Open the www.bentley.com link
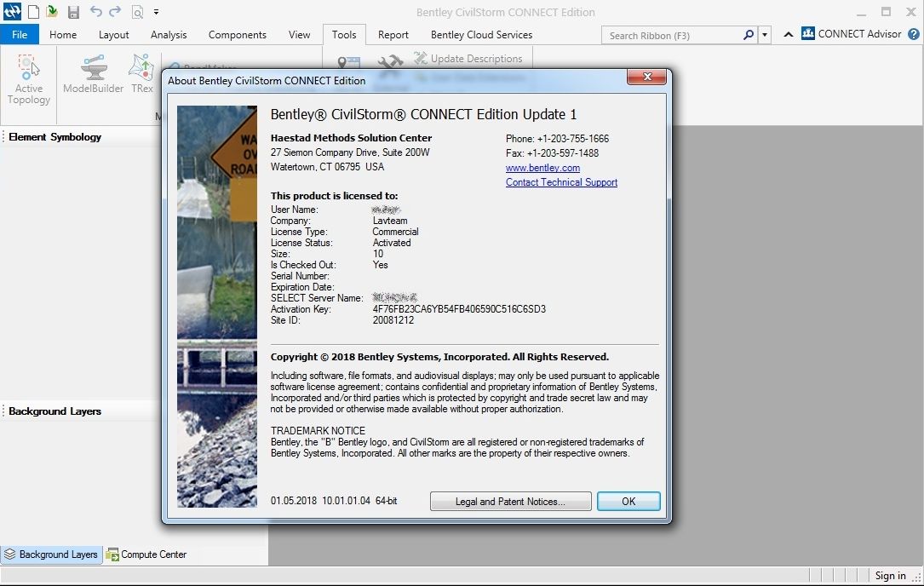The width and height of the screenshot is (924, 586). (542, 168)
